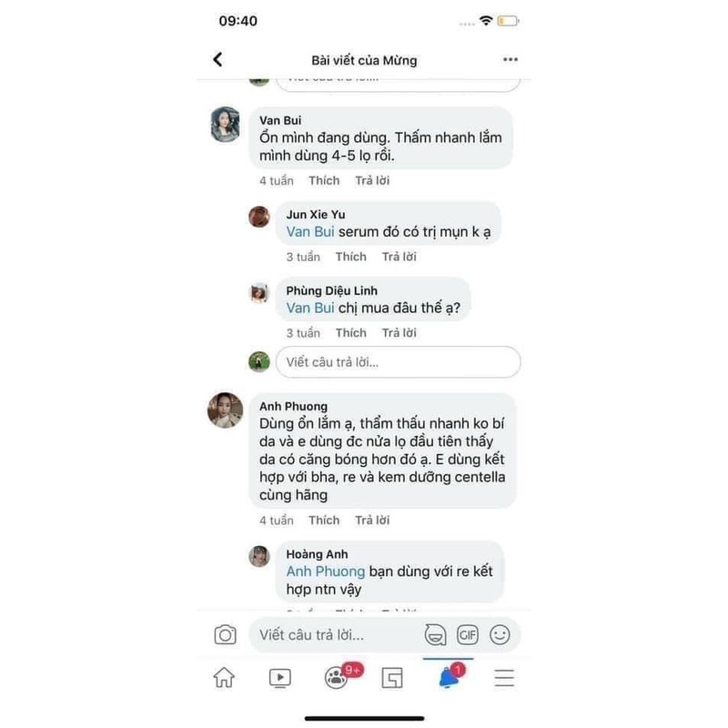Tap the camera icon to attach photo
This screenshot has width=728, height=728.
pos(225,634)
